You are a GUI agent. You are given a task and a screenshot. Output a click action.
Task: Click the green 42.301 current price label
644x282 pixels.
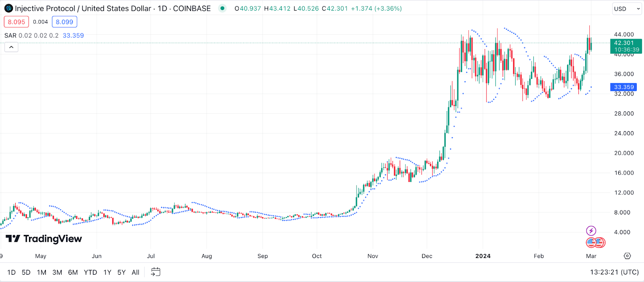click(x=626, y=46)
